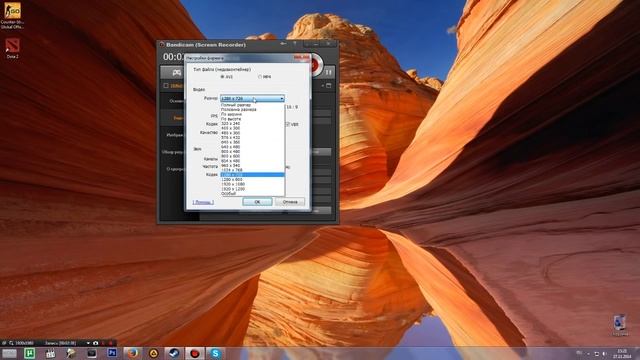The width and height of the screenshot is (640, 360).
Task: Toggle the checkbox beside the orange label in Bandicam
Action: coord(166,86)
